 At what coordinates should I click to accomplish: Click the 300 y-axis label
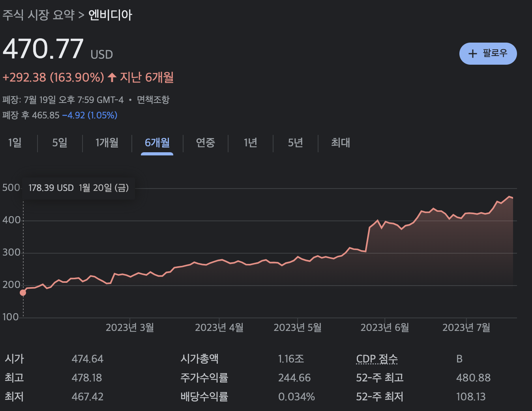11,252
